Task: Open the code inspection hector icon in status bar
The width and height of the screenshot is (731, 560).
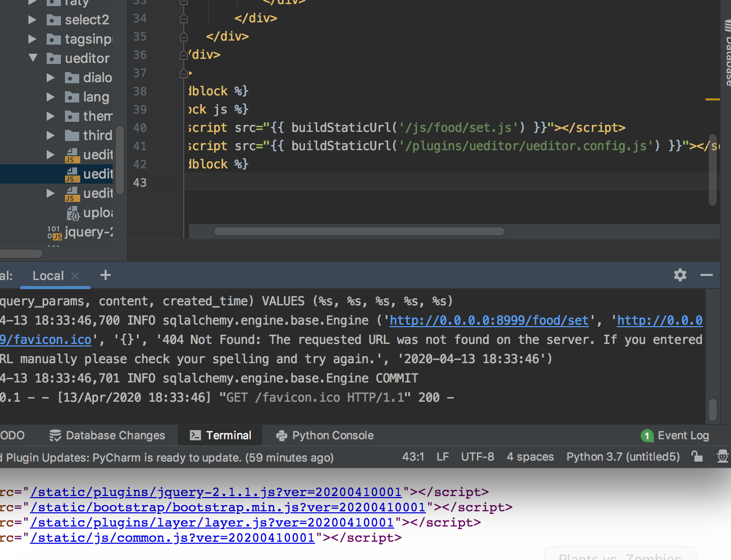Action: [722, 457]
